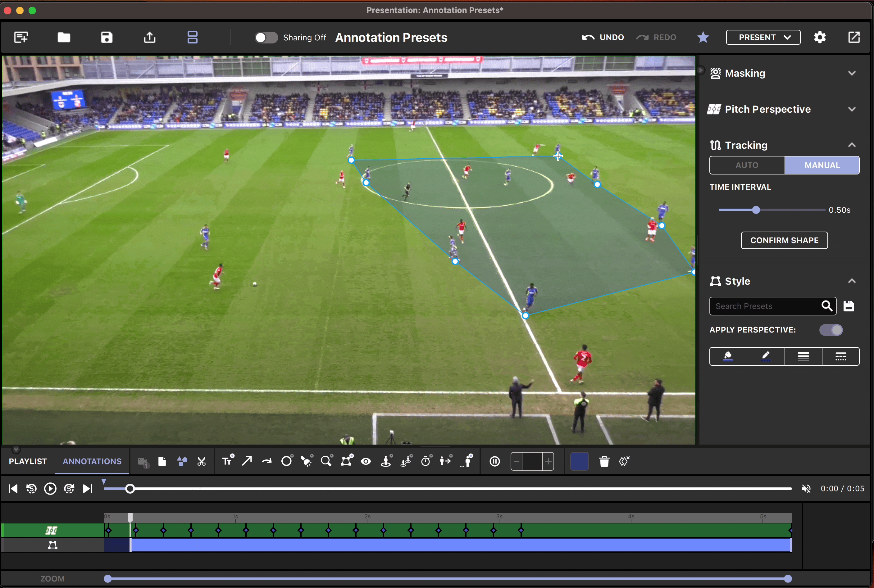Collapse the Style section
This screenshot has width=874, height=588.
point(852,281)
